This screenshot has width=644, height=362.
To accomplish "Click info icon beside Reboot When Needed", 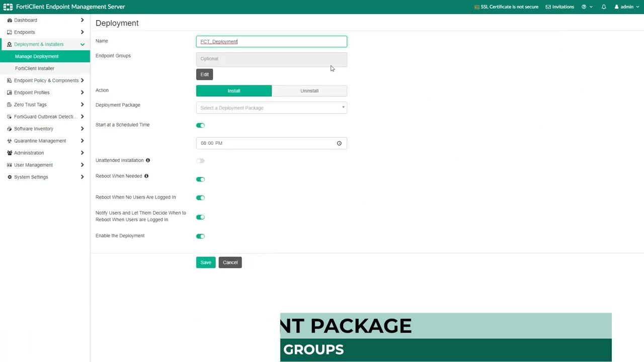I will 146,176.
